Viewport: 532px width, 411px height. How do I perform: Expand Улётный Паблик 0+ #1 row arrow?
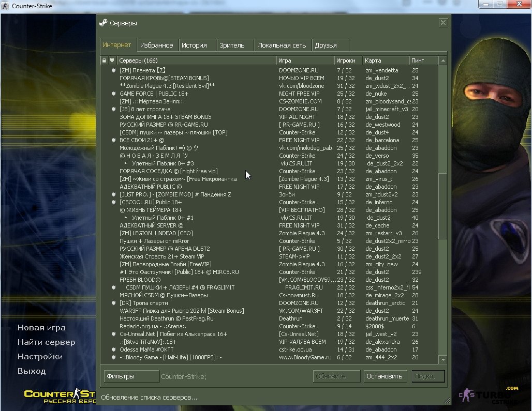pos(126,218)
